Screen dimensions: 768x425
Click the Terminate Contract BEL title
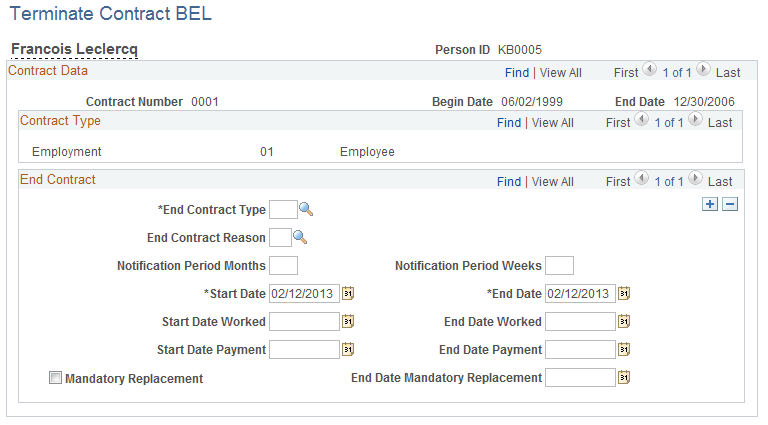pos(111,13)
